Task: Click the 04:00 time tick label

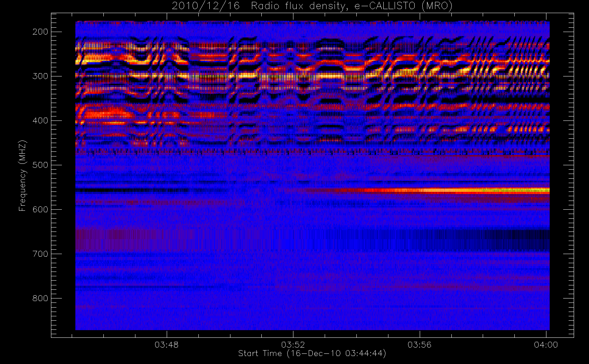Action: 546,345
